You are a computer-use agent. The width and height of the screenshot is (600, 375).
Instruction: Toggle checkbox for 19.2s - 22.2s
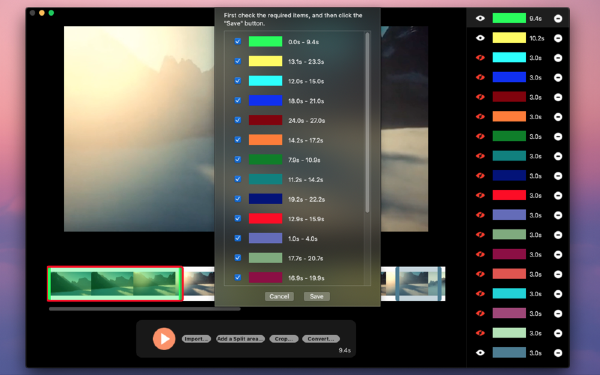[x=238, y=199]
